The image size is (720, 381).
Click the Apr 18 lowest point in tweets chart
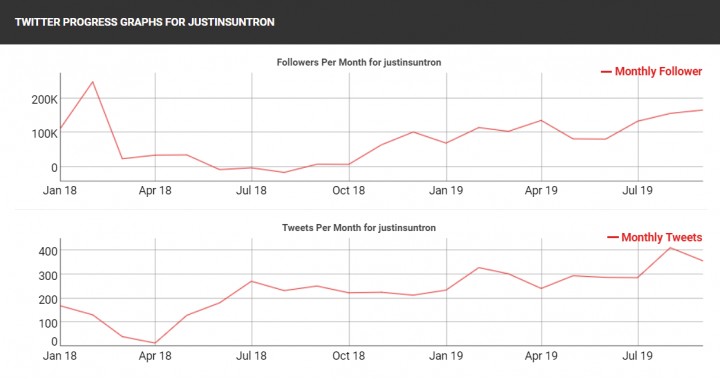point(155,343)
